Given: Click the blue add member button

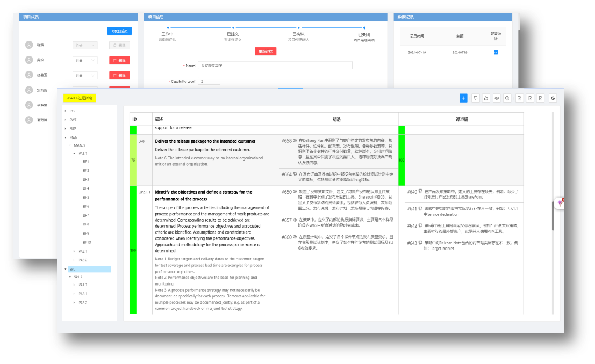Looking at the screenshot, I should click(x=118, y=31).
